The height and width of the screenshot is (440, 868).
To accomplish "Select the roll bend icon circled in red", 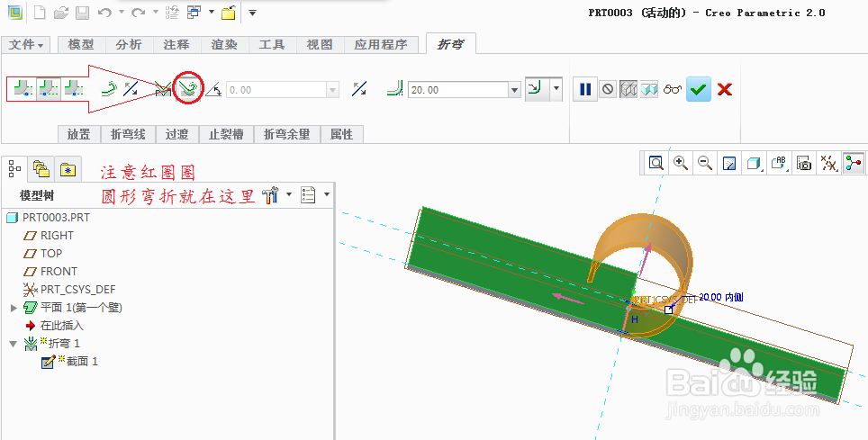I will click(x=187, y=88).
